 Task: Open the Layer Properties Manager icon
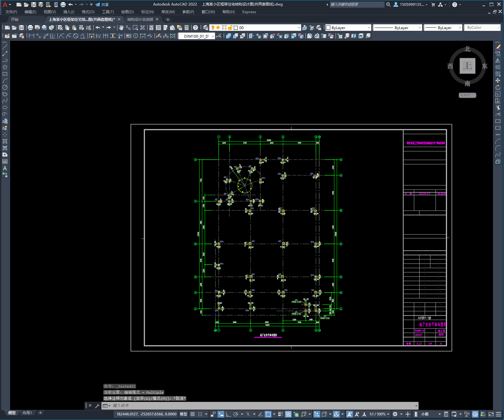tap(206, 28)
